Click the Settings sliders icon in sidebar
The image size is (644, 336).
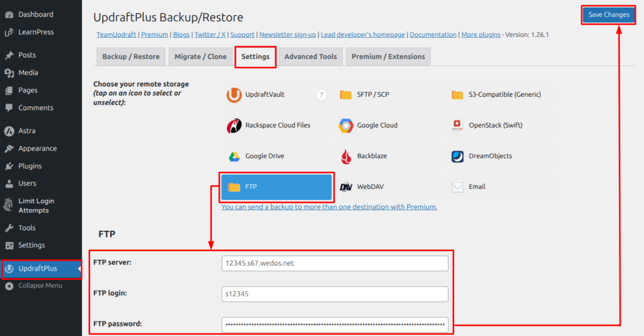click(x=9, y=245)
